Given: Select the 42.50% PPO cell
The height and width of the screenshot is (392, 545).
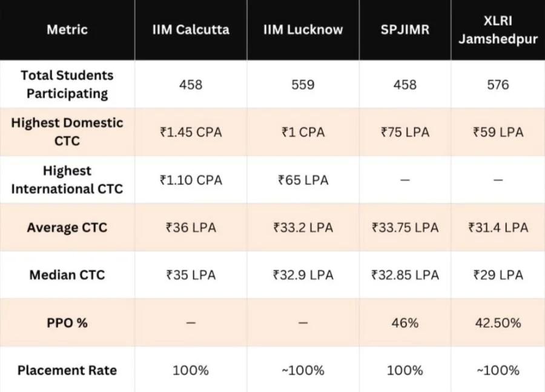Looking at the screenshot, I should point(498,323).
